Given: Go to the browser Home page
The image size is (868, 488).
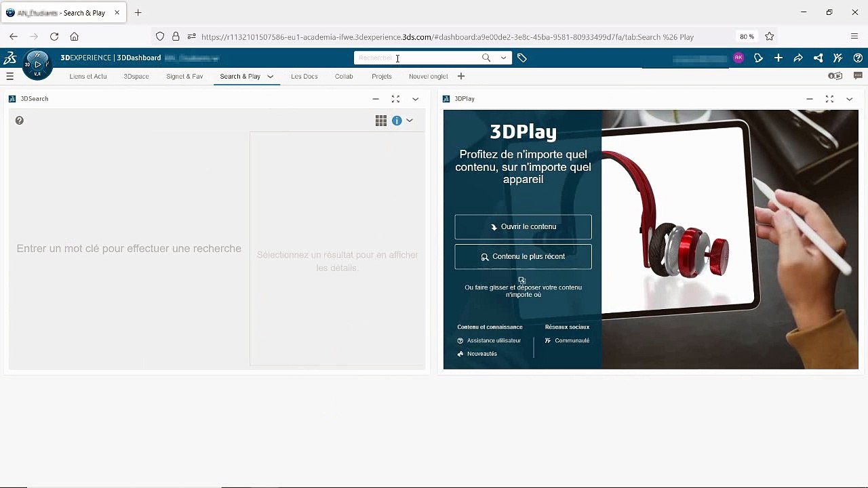Looking at the screenshot, I should tap(75, 37).
